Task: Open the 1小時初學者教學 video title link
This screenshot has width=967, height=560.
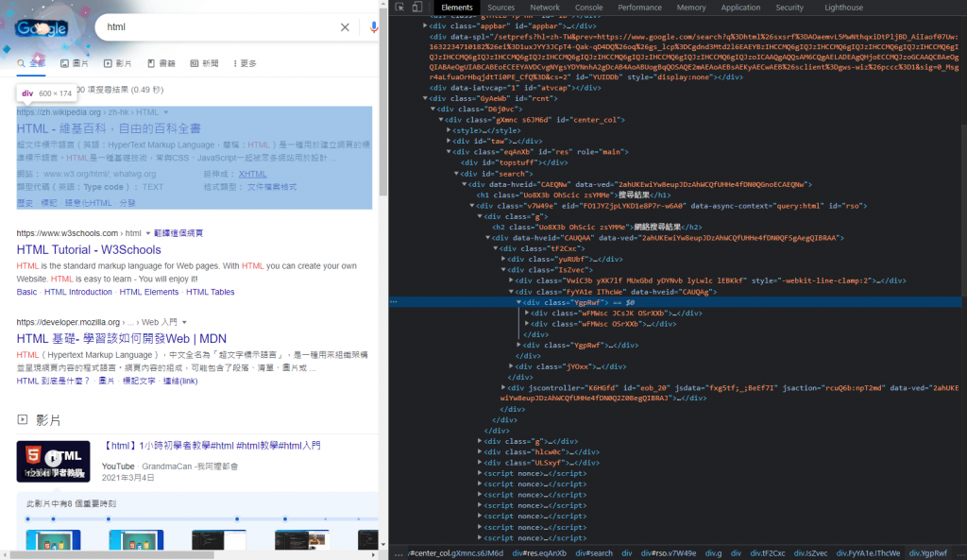Action: [211, 446]
